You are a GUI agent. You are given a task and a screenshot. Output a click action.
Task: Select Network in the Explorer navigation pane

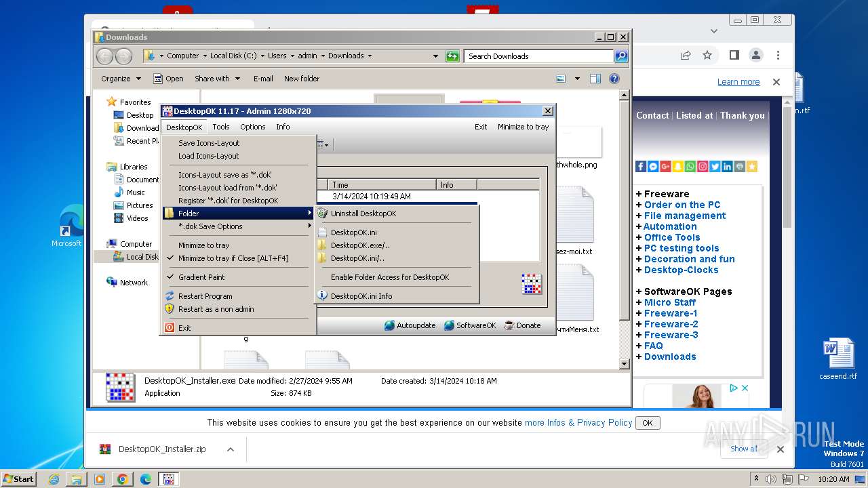point(134,283)
